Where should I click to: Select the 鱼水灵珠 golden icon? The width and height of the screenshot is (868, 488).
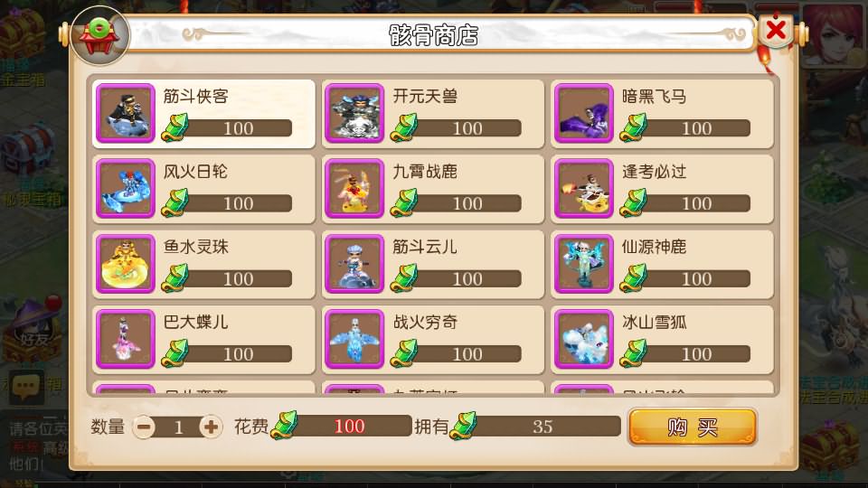coord(125,264)
